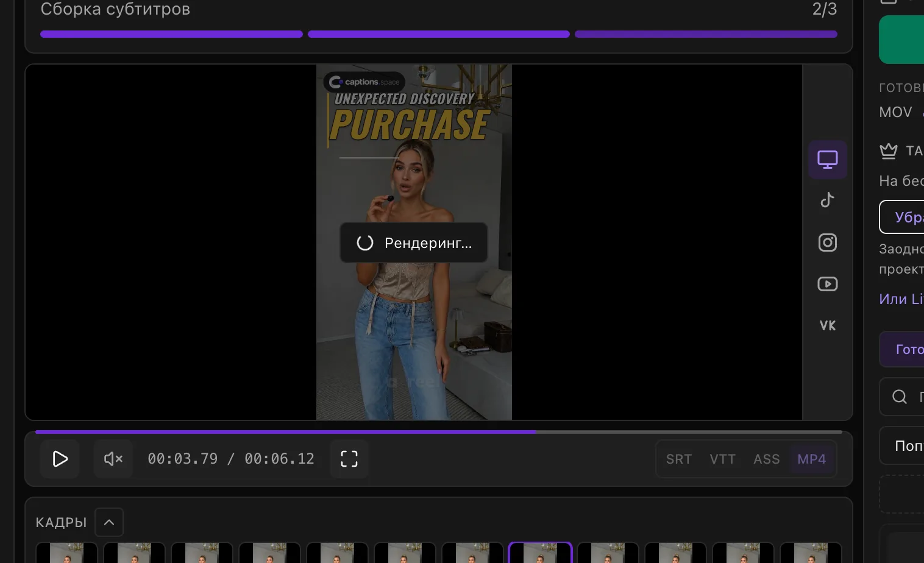Screen dimensions: 924x563
Task: Choose VTT export format
Action: [x=723, y=459]
